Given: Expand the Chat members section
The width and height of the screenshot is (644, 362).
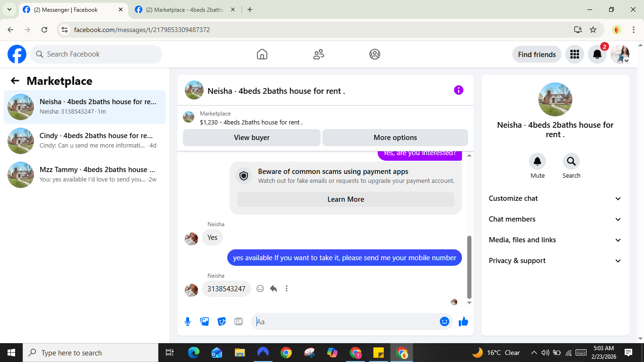Looking at the screenshot, I should (555, 219).
